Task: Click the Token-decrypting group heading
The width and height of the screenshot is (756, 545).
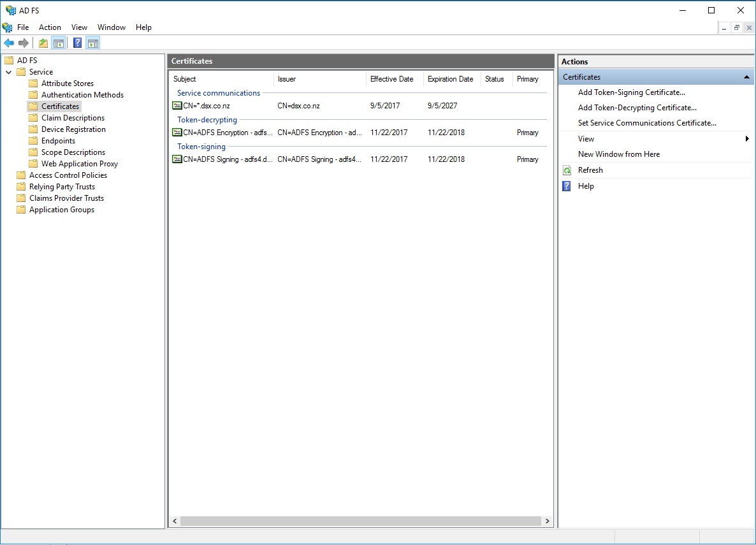Action: pos(207,120)
